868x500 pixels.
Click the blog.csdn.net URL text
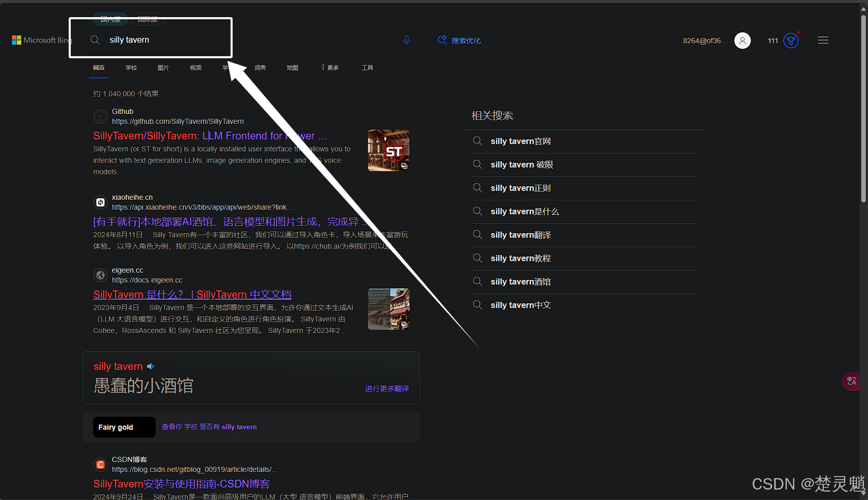(195, 469)
